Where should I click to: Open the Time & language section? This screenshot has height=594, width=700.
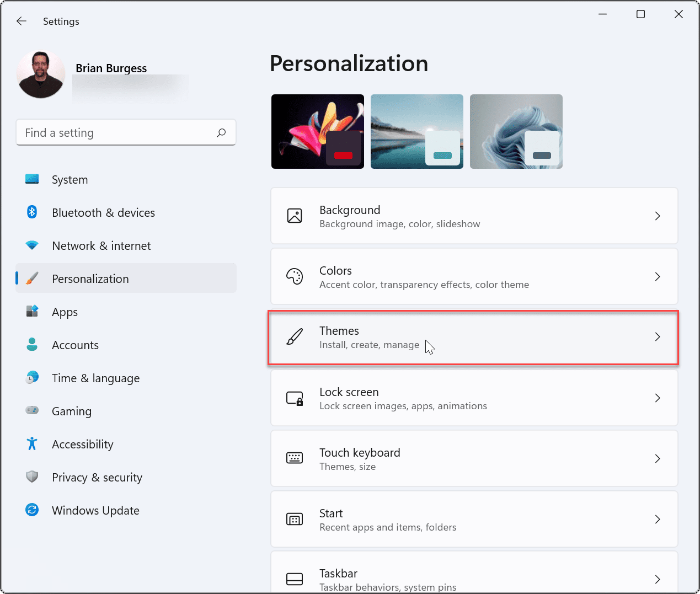[95, 378]
